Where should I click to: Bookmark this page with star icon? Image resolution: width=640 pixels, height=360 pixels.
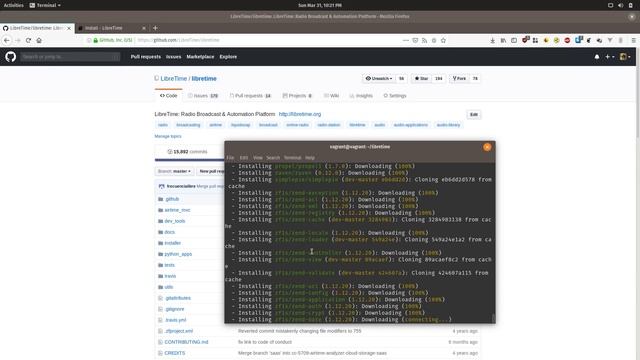click(443, 40)
